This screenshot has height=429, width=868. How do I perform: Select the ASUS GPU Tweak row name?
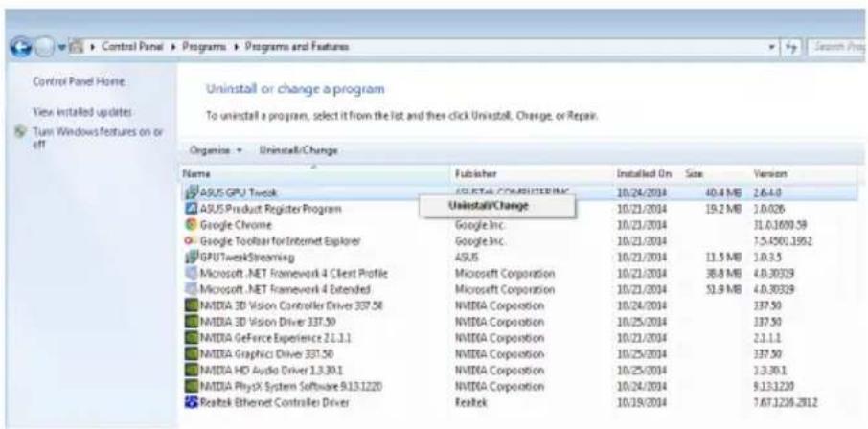pyautogui.click(x=239, y=192)
